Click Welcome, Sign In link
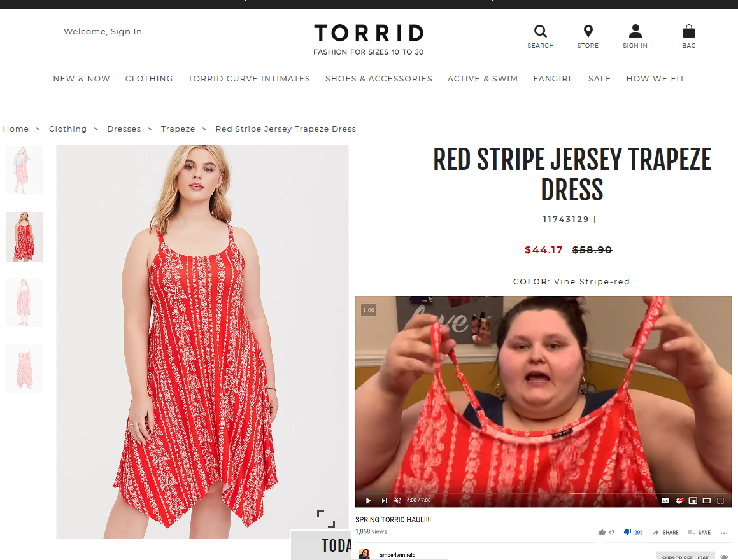Viewport: 738px width, 560px height. tap(103, 32)
